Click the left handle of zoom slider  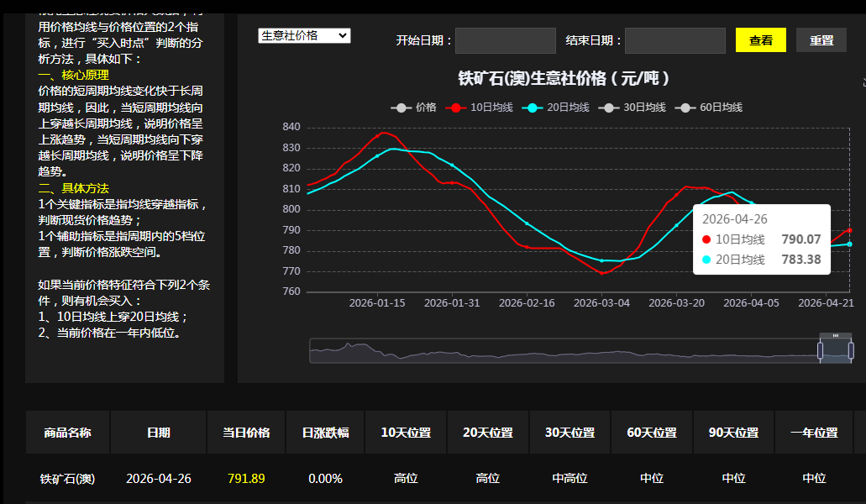[x=820, y=350]
